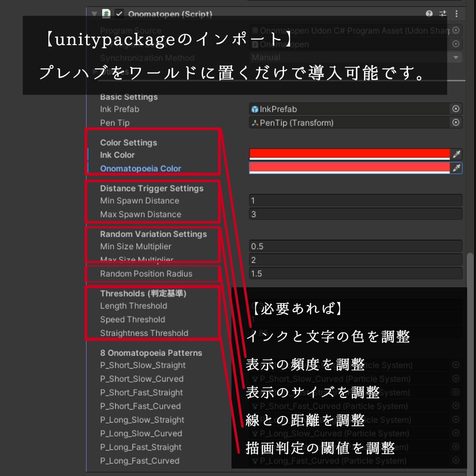Click the eyedropper next to Onomatopoeia Color

(x=456, y=167)
